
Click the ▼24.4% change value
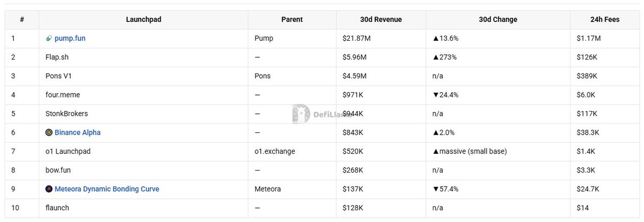pos(445,95)
